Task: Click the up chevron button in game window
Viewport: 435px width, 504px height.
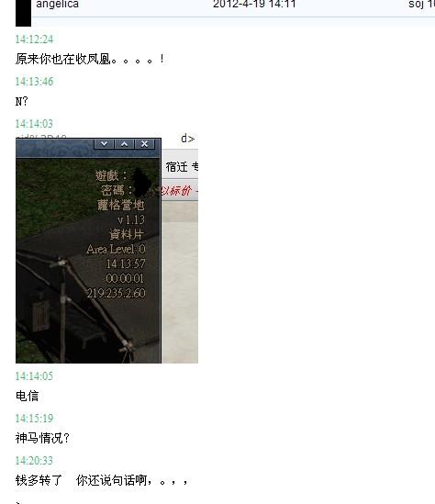Action: (124, 144)
